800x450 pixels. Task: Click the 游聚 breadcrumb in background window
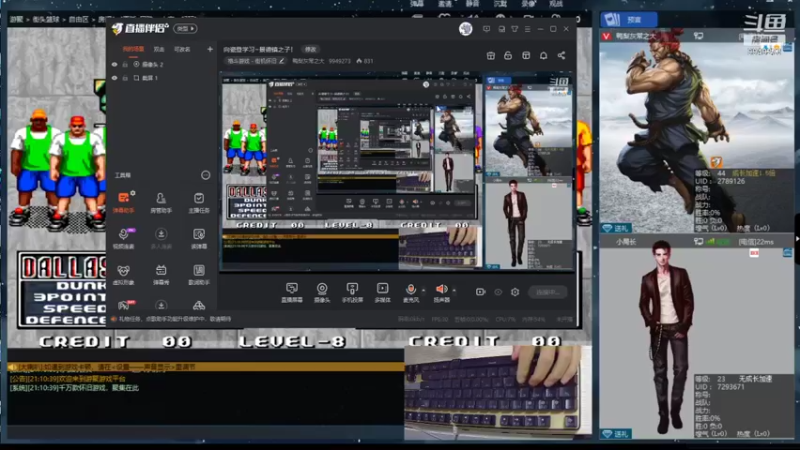[x=16, y=19]
